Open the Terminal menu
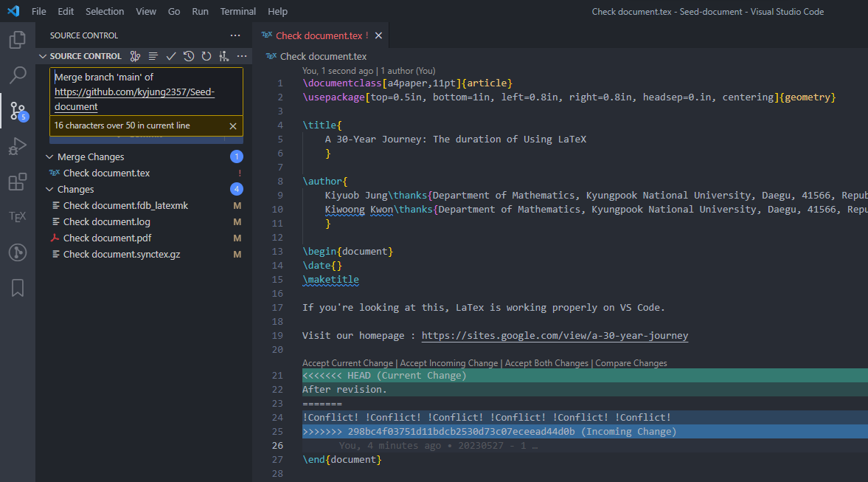Screen dimensions: 868x482 click(x=238, y=11)
